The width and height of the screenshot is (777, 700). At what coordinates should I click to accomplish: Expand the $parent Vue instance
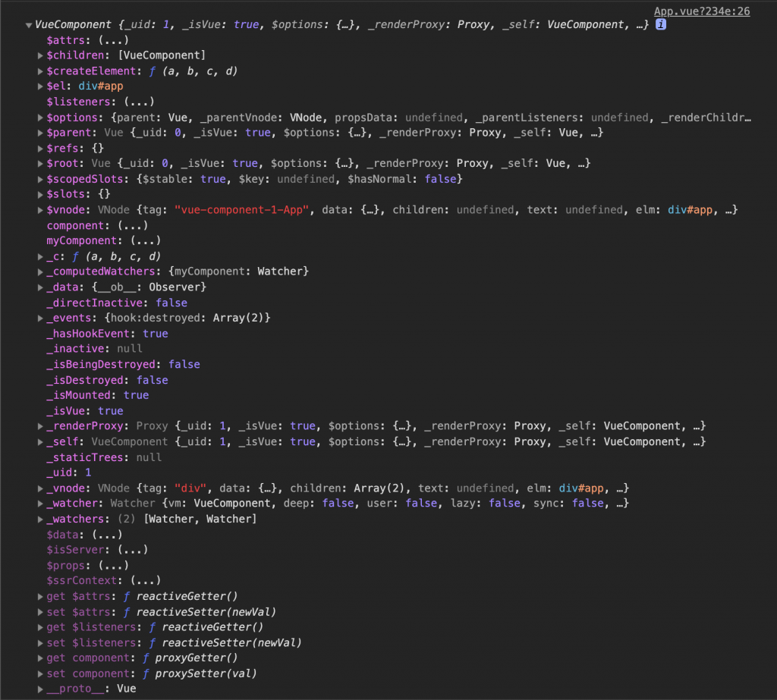click(x=40, y=133)
